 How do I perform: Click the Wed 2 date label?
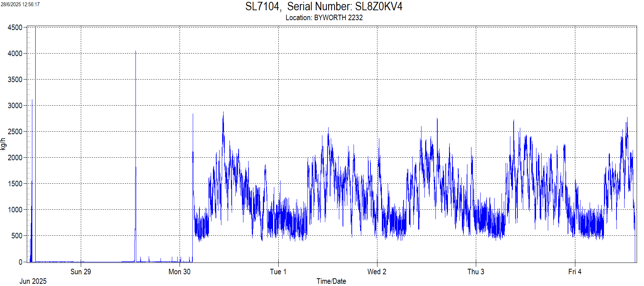click(x=377, y=272)
